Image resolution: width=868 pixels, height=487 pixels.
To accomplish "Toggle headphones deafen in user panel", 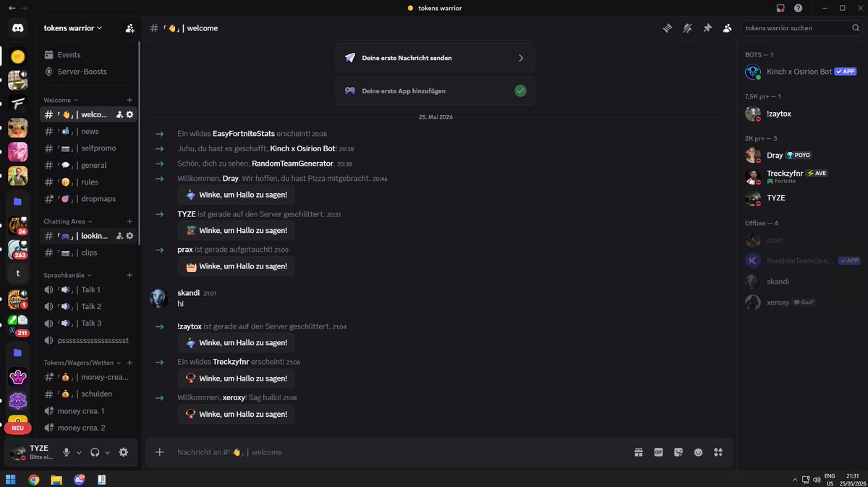I will point(95,452).
